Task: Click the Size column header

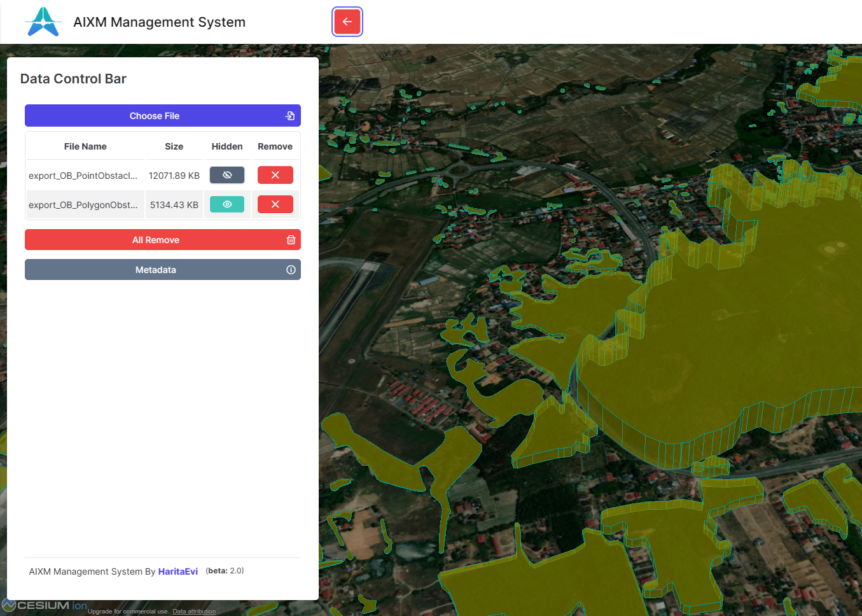Action: click(174, 146)
